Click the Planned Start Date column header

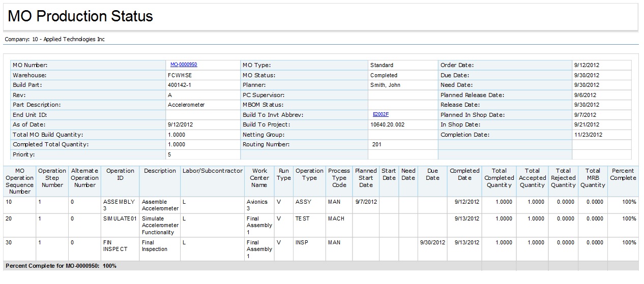366,178
